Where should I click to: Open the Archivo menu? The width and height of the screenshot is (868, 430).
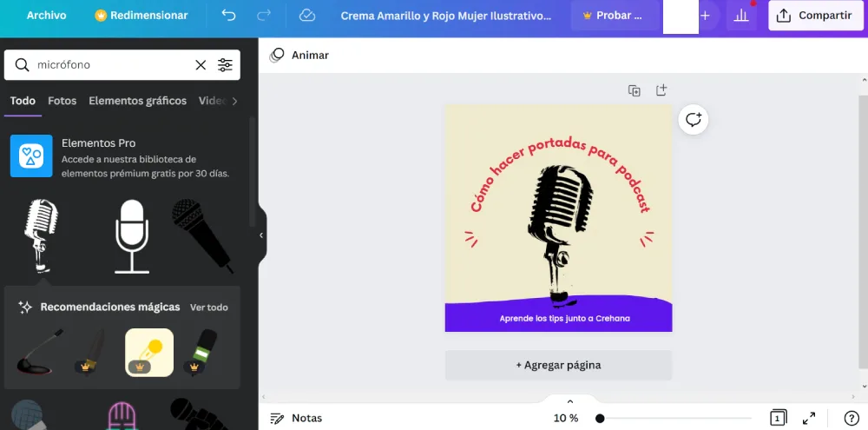(x=46, y=16)
